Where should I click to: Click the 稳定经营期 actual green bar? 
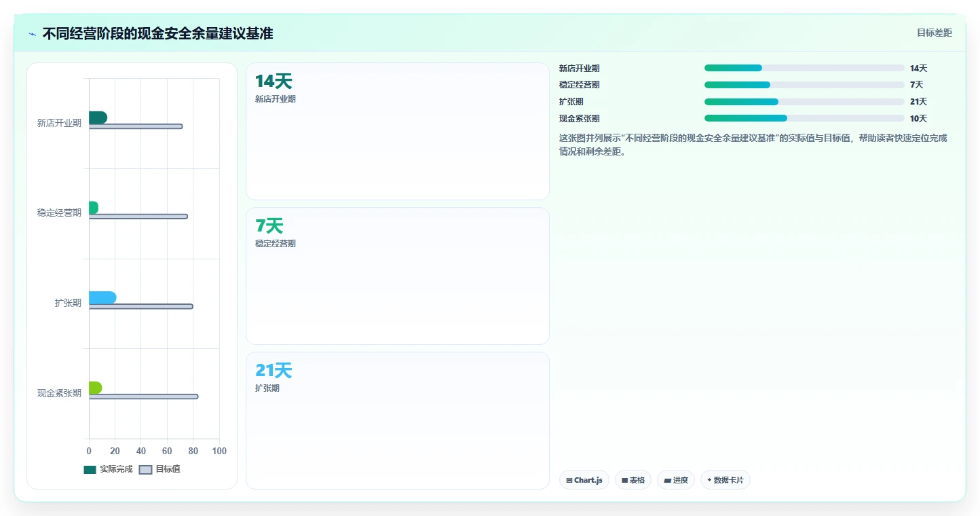(x=94, y=208)
